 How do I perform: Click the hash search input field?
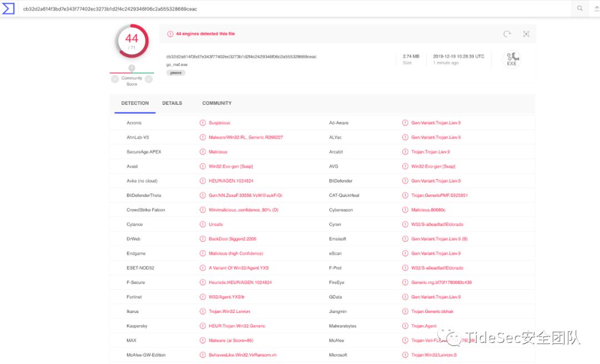click(x=294, y=8)
